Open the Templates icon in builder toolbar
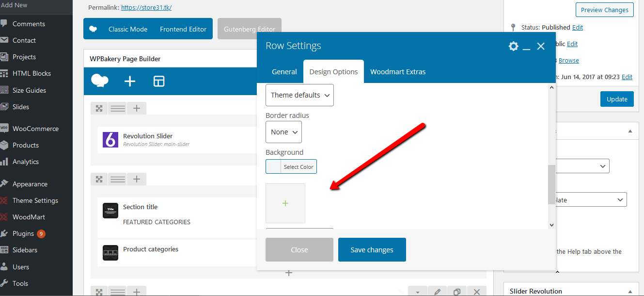This screenshot has width=644, height=296. coord(159,81)
